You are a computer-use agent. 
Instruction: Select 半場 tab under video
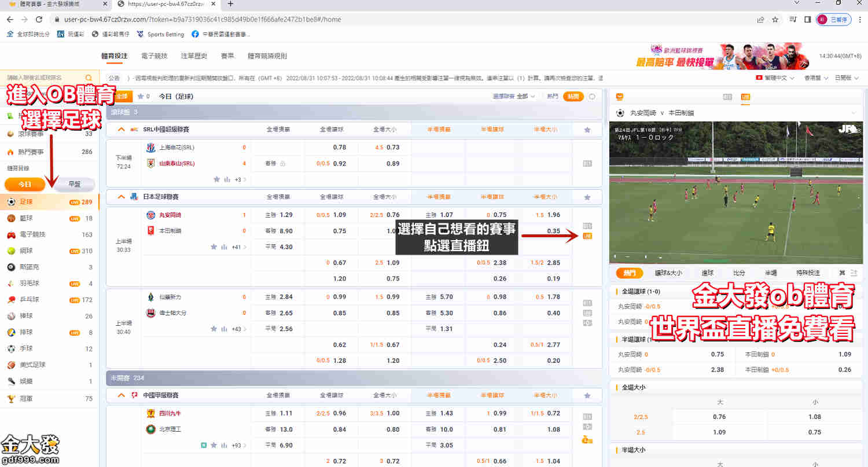click(x=770, y=273)
